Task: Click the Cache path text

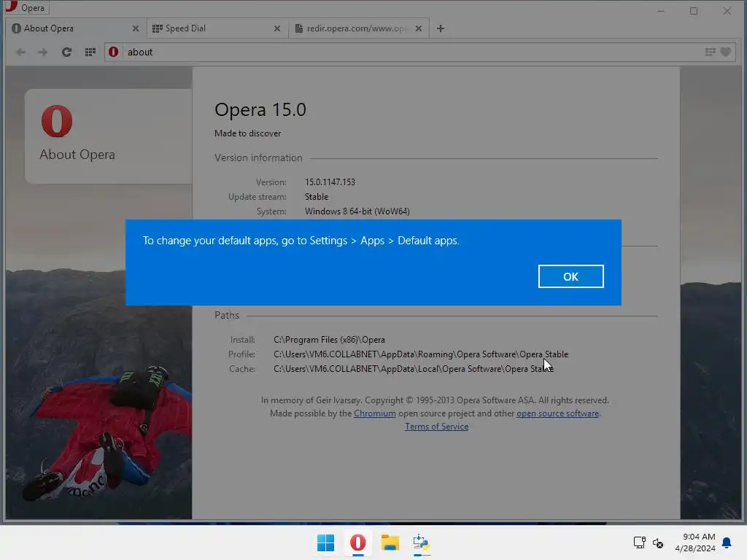Action: click(414, 368)
